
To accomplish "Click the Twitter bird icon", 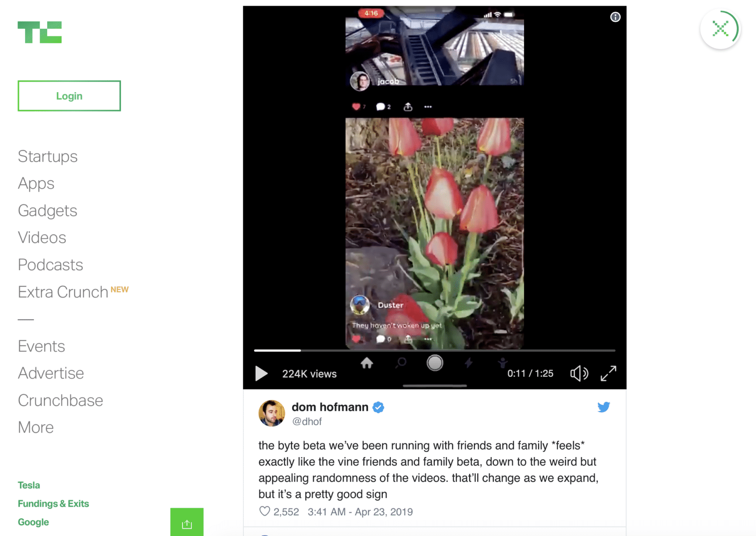I will click(603, 407).
